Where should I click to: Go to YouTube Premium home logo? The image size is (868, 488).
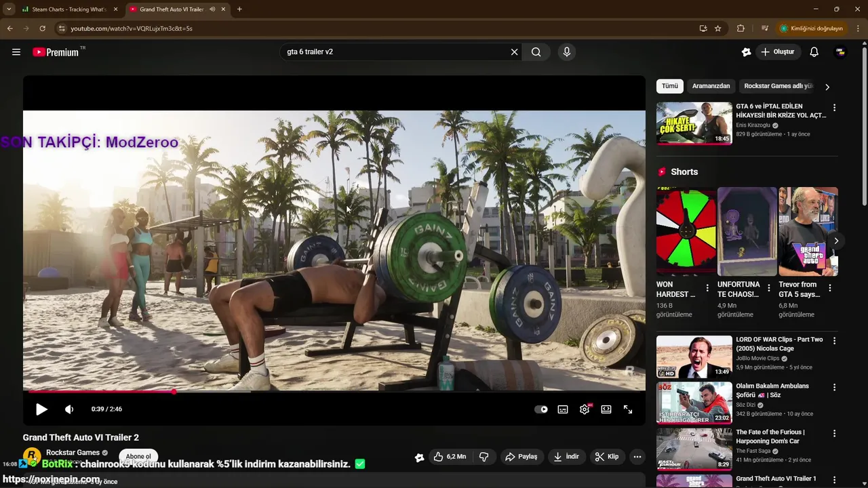[x=56, y=52]
